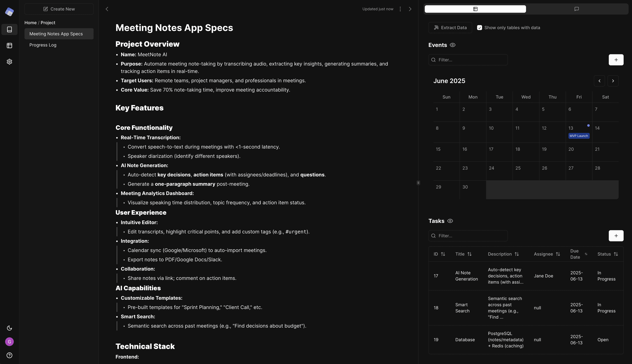Focus the Events filter field

pyautogui.click(x=468, y=60)
